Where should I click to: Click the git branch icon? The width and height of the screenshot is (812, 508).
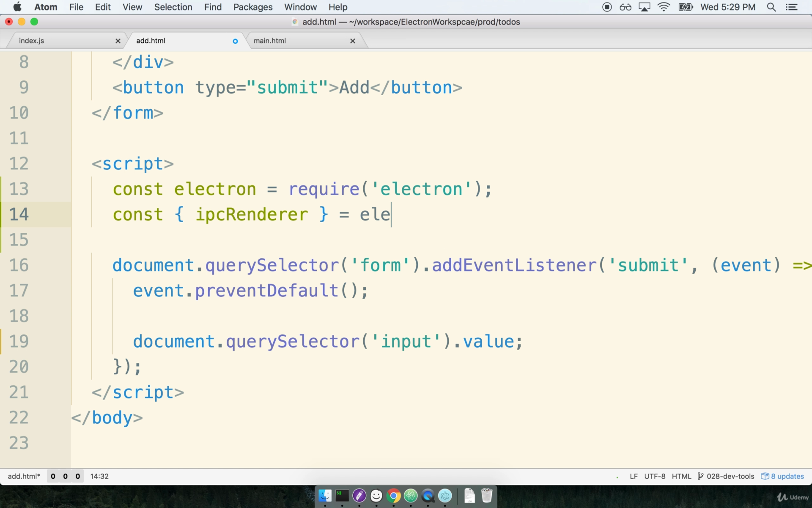point(701,476)
